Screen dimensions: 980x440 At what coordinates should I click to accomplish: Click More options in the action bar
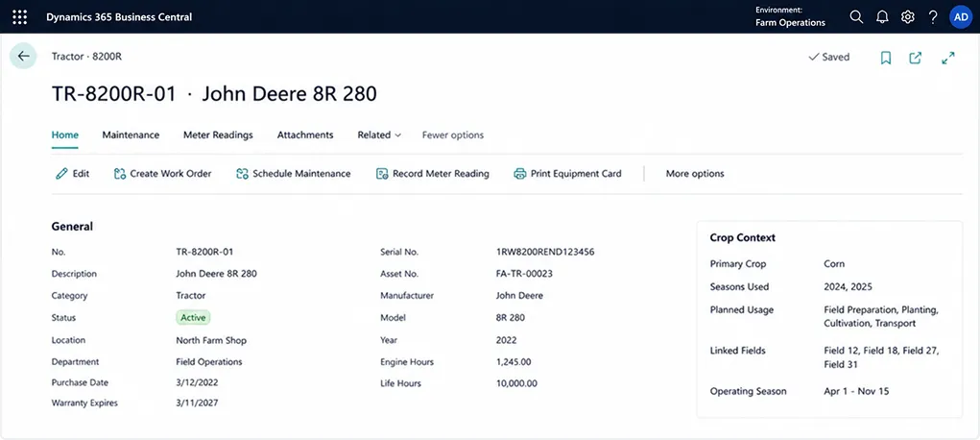pos(695,173)
